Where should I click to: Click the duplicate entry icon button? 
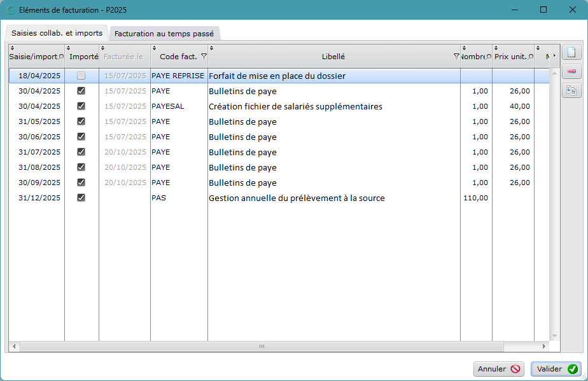click(571, 90)
